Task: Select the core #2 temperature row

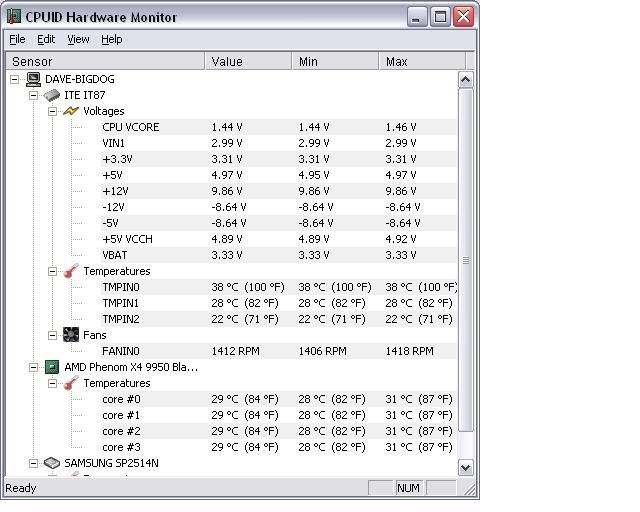Action: click(279, 431)
